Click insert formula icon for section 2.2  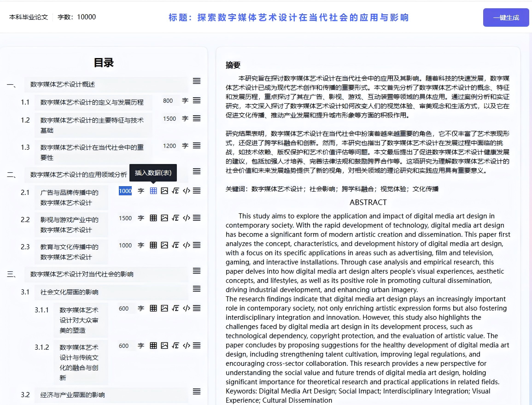(175, 218)
